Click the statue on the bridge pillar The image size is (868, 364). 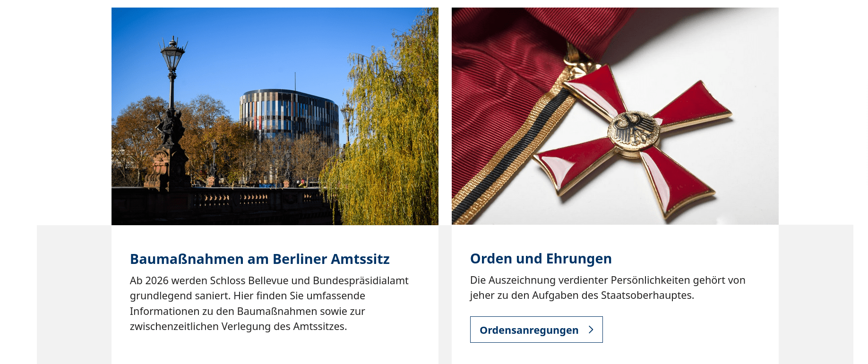[x=170, y=127]
